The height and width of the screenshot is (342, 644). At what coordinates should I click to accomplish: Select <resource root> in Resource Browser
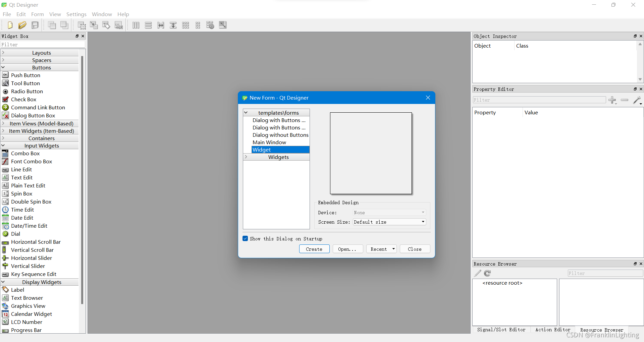click(x=502, y=283)
